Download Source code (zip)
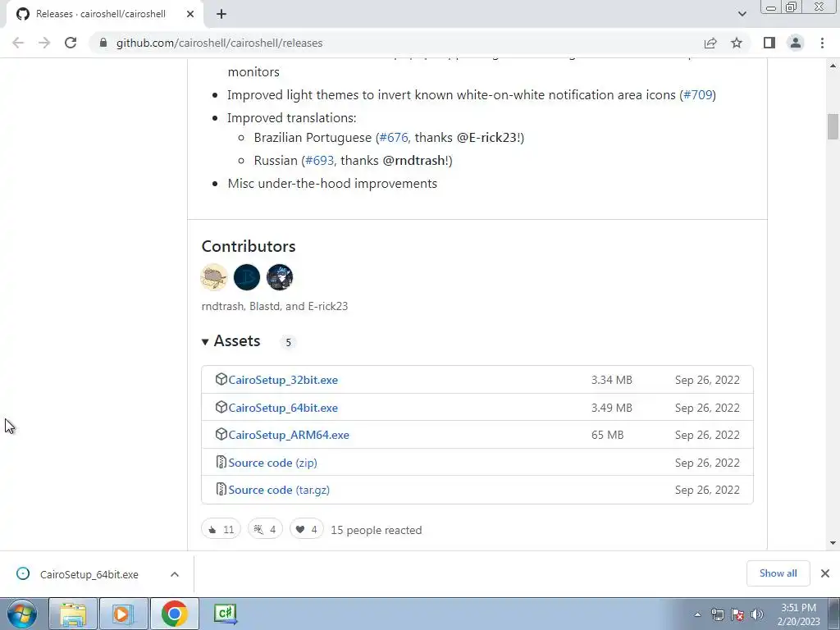The width and height of the screenshot is (840, 630). tap(272, 463)
